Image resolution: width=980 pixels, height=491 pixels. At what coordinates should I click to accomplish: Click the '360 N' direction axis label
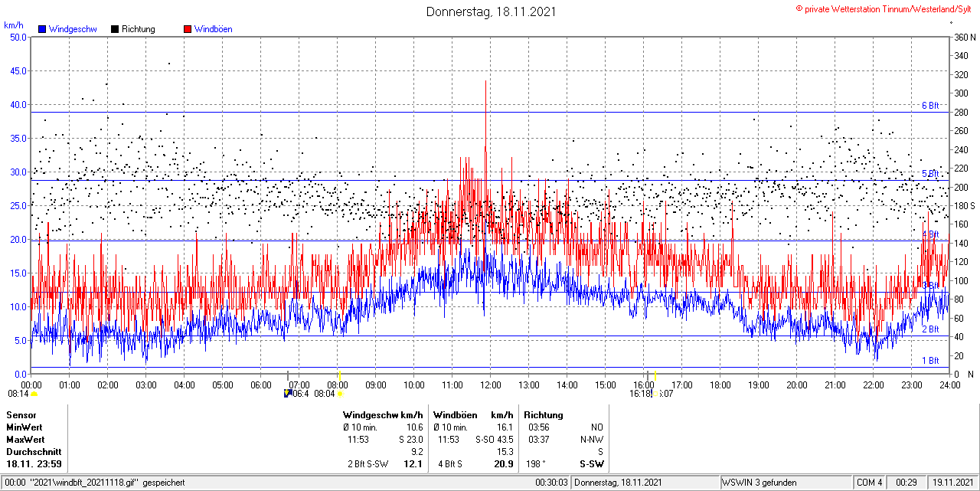coord(964,37)
